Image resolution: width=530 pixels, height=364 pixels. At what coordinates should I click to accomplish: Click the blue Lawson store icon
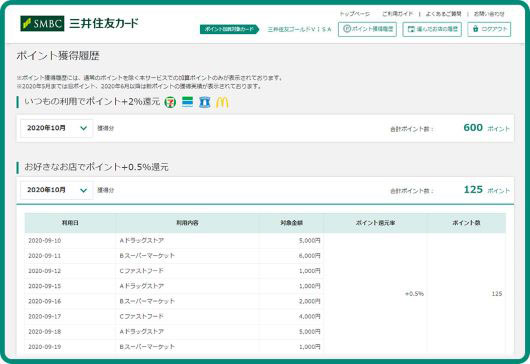(x=204, y=102)
